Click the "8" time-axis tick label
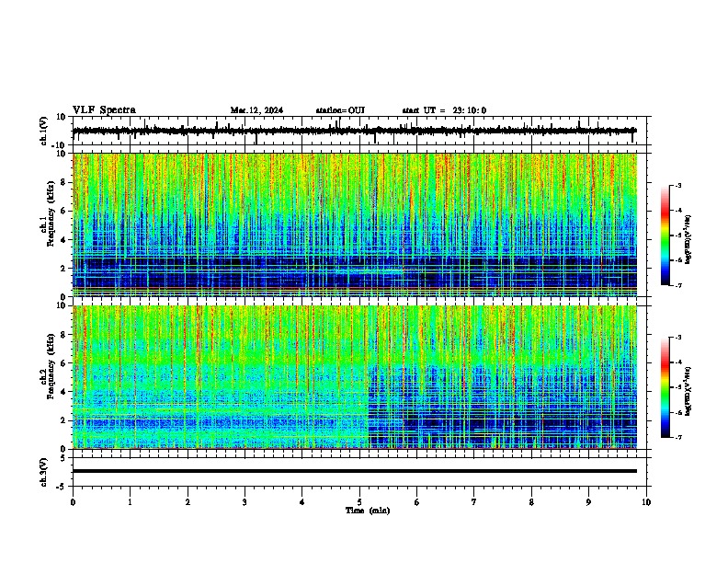 531,502
